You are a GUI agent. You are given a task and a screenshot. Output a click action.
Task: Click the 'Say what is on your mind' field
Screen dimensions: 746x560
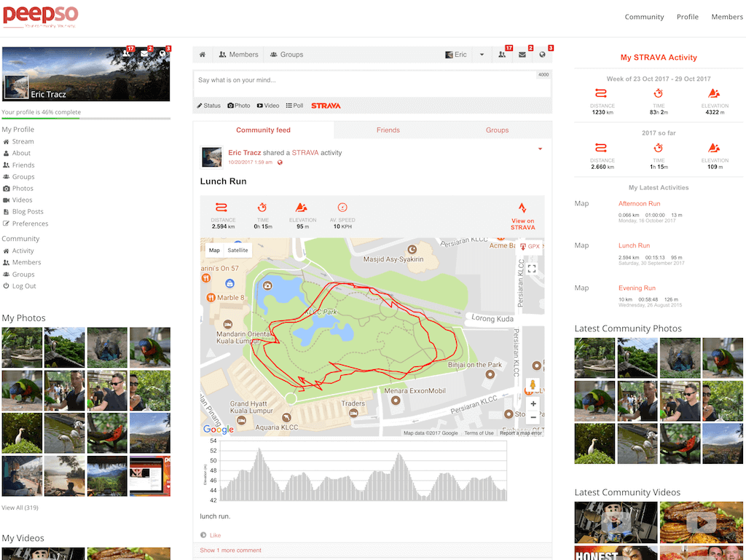point(364,81)
